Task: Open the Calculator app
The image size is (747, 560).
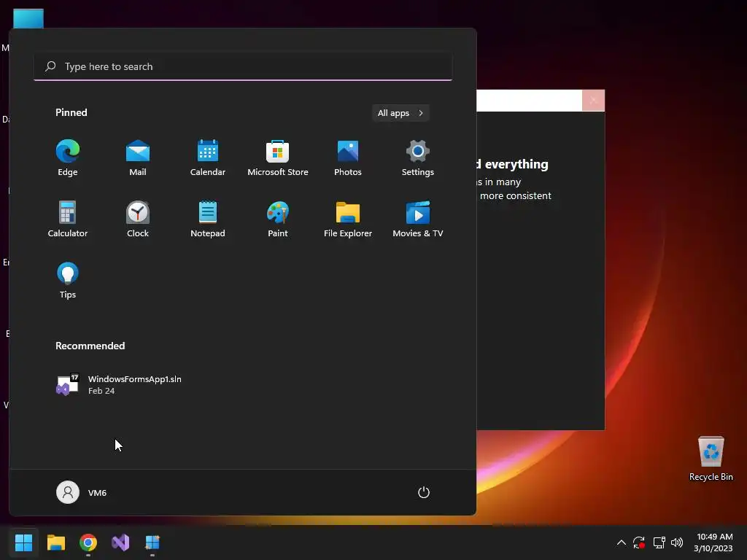Action: click(68, 219)
